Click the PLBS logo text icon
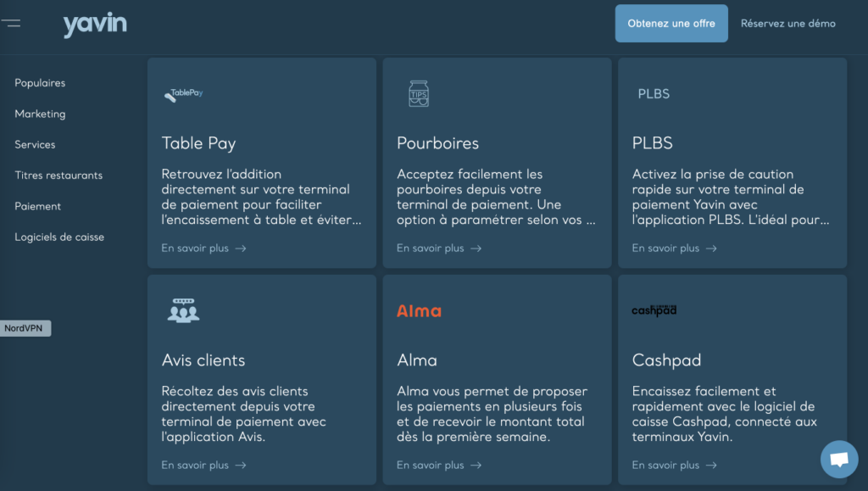The height and width of the screenshot is (491, 868). tap(654, 94)
